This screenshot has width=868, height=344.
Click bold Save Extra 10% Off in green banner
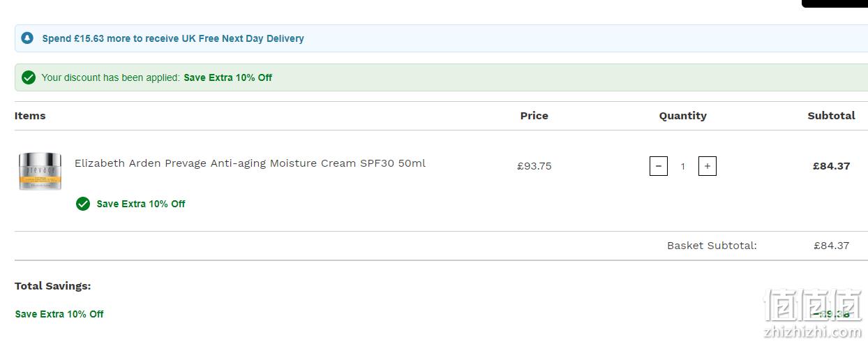click(x=228, y=77)
